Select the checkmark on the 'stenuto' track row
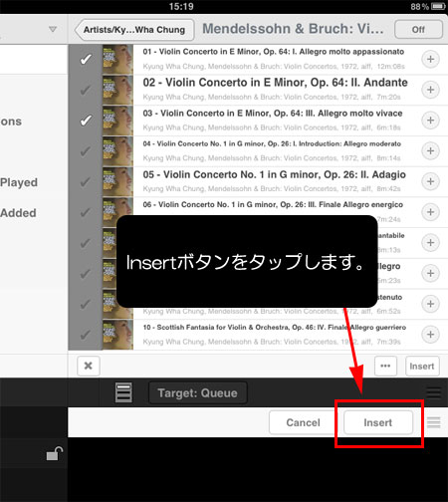The height and width of the screenshot is (502, 448). pyautogui.click(x=86, y=304)
